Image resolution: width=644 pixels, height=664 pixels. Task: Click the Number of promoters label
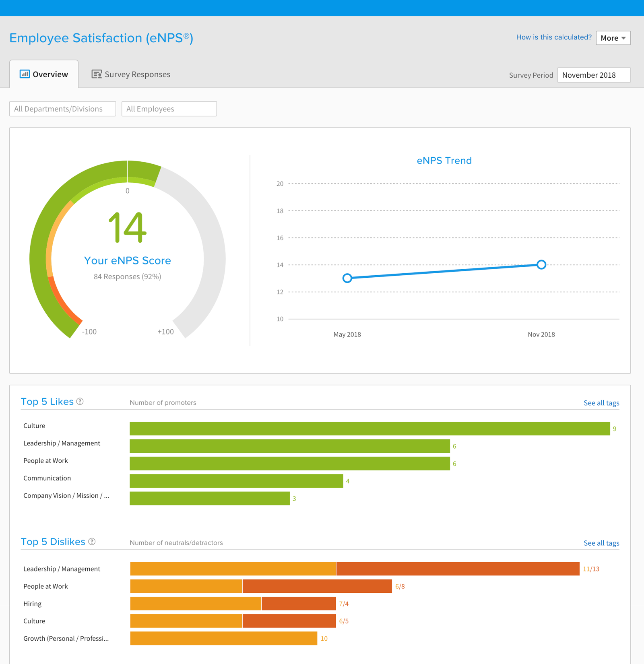[x=163, y=402]
